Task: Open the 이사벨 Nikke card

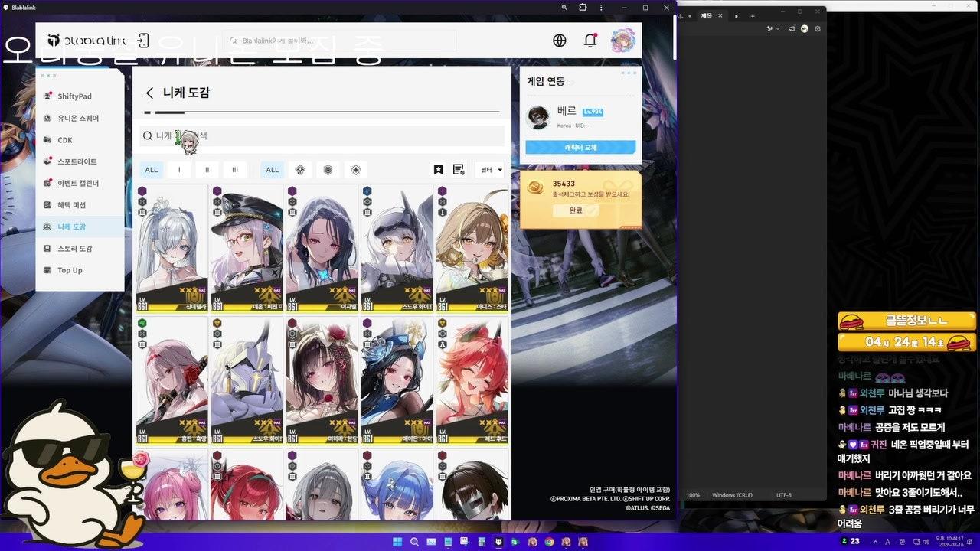Action: 322,249
